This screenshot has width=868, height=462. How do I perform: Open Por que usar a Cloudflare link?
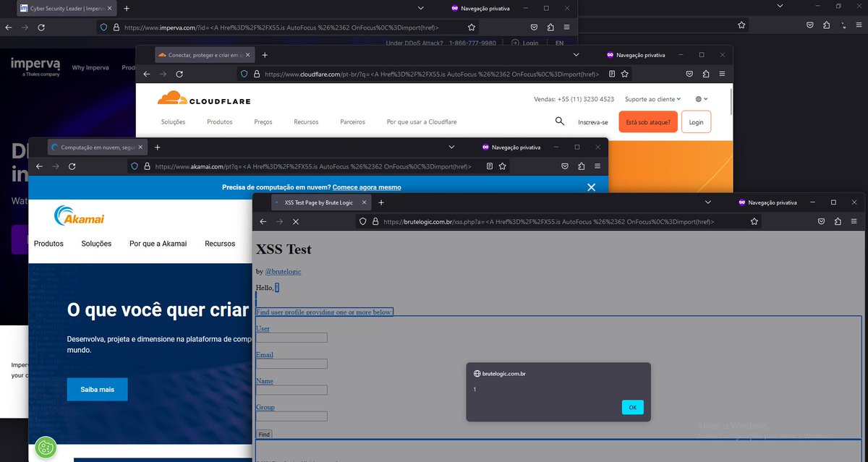422,121
